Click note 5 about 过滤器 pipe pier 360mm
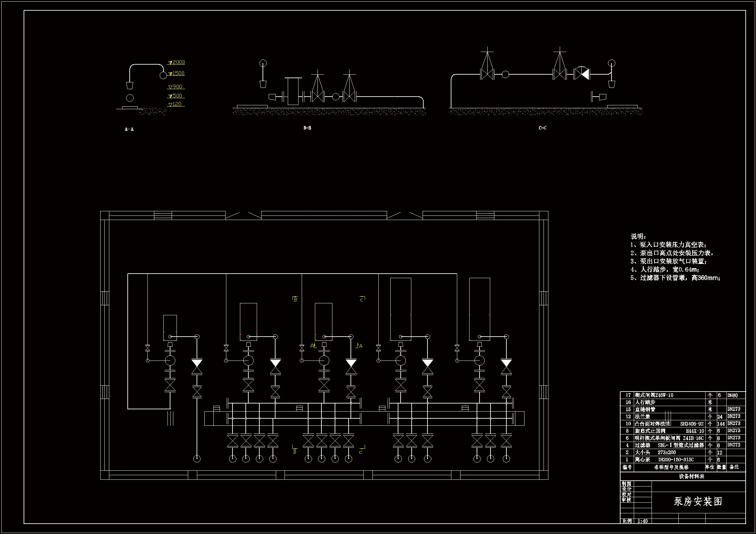Screen dimensions: 756x534 click(x=675, y=278)
